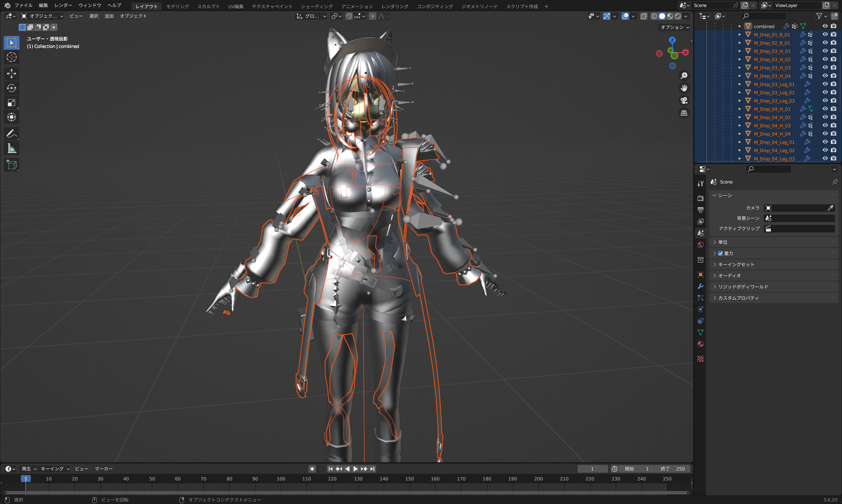The width and height of the screenshot is (842, 504).
Task: Select the Measure tool
Action: [12, 148]
